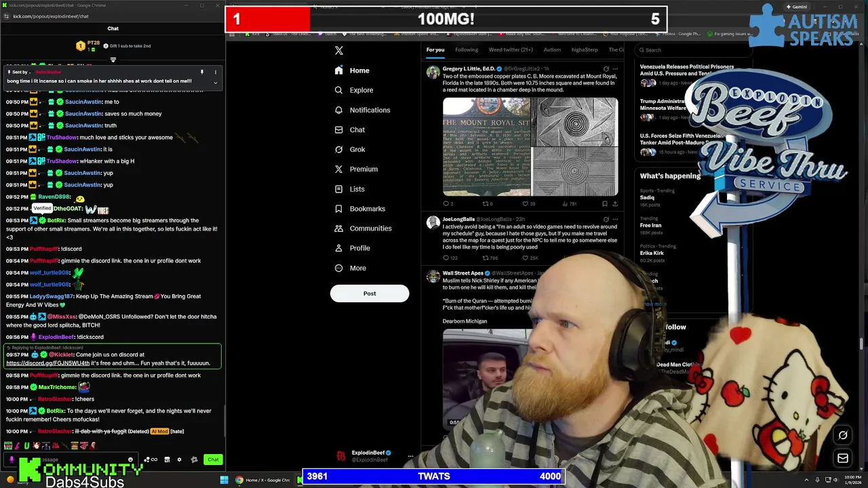Click the Windows Start button
This screenshot has height=488, width=868.
click(x=224, y=480)
